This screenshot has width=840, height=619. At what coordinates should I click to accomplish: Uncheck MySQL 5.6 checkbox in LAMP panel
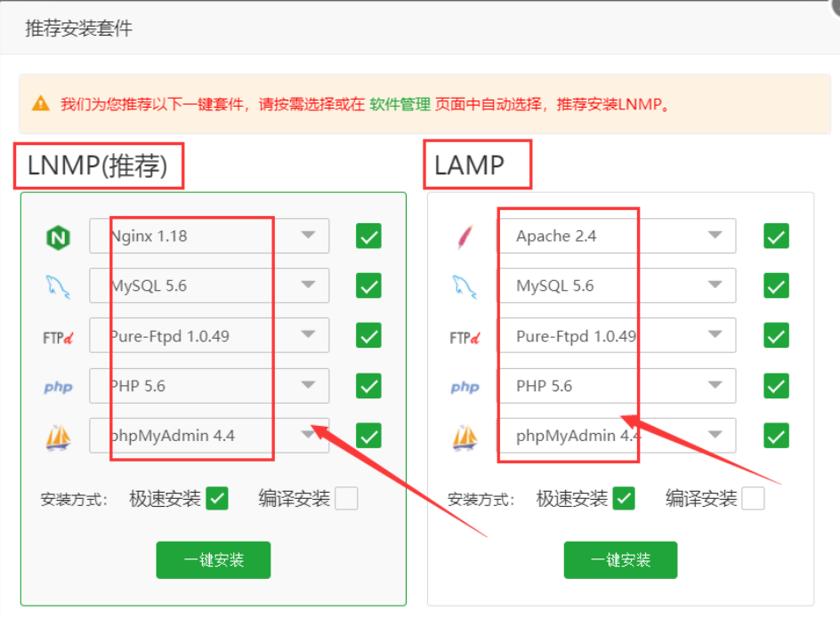pyautogui.click(x=776, y=286)
